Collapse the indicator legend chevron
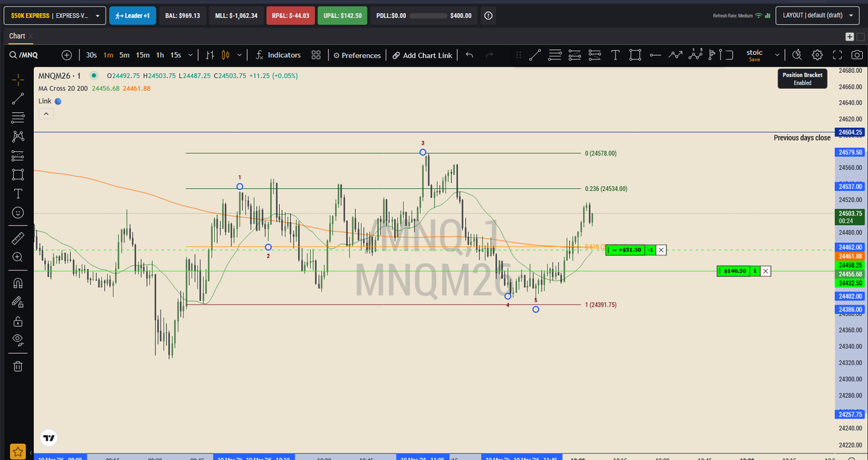The width and height of the screenshot is (868, 460). pos(46,114)
